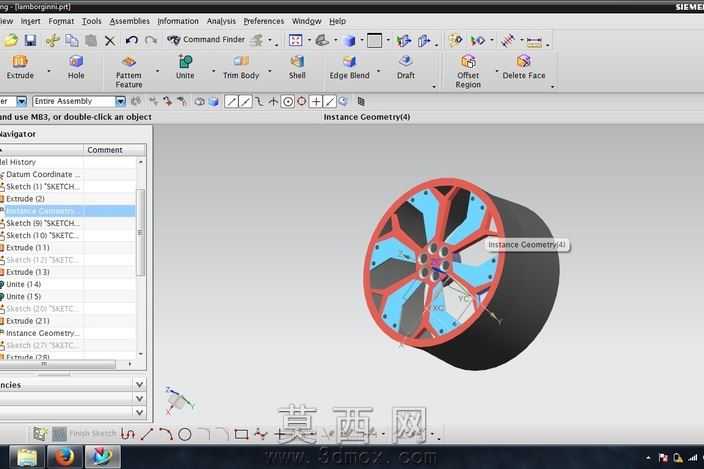Choose the rectangle sketch tool

(x=241, y=434)
